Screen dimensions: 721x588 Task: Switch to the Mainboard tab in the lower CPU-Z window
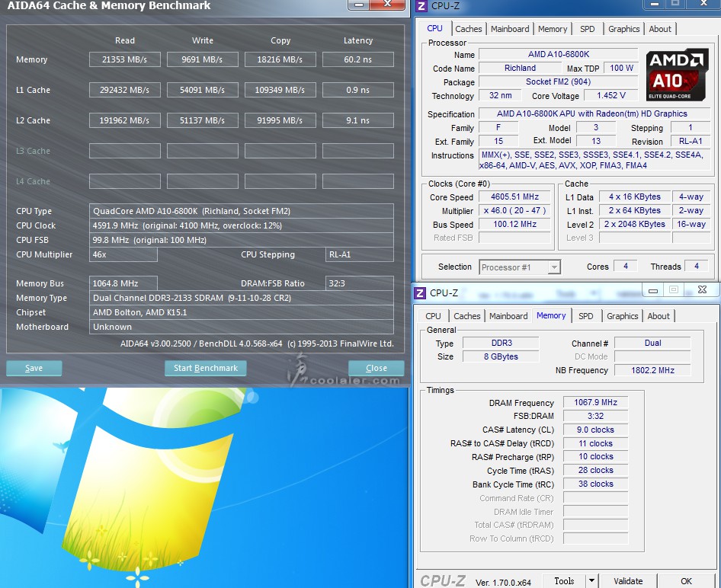pos(508,316)
